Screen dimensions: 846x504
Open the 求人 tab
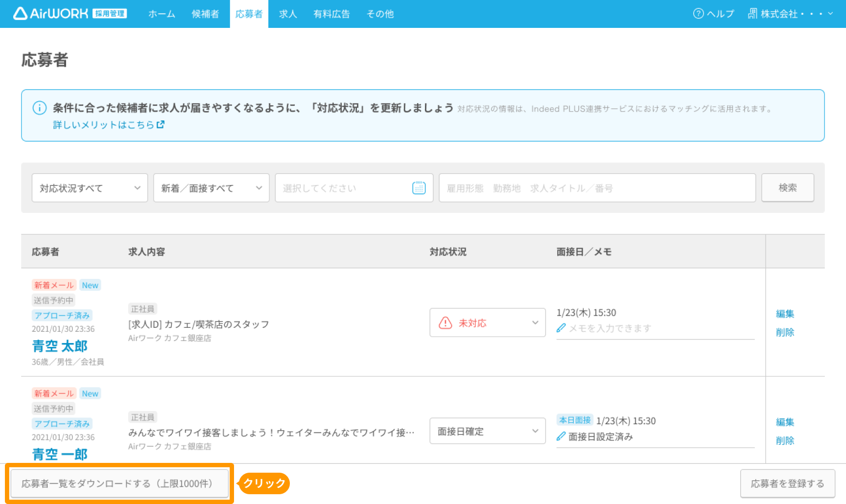point(288,14)
